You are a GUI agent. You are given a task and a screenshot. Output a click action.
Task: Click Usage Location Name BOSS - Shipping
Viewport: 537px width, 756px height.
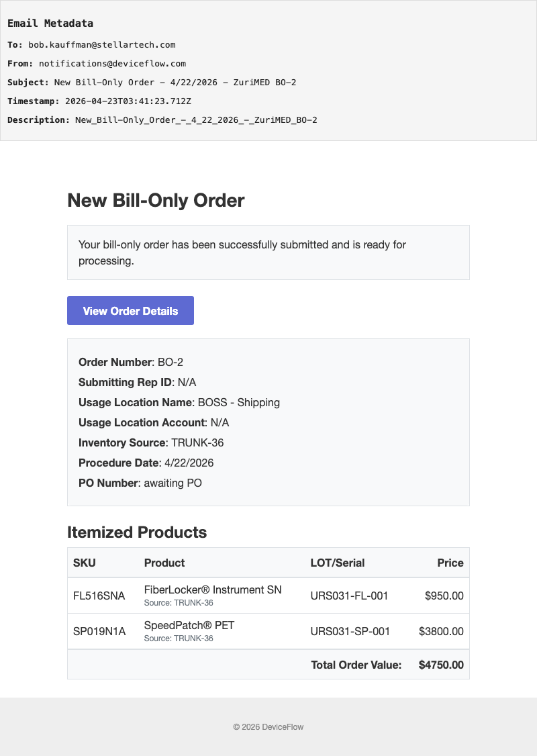coord(179,403)
